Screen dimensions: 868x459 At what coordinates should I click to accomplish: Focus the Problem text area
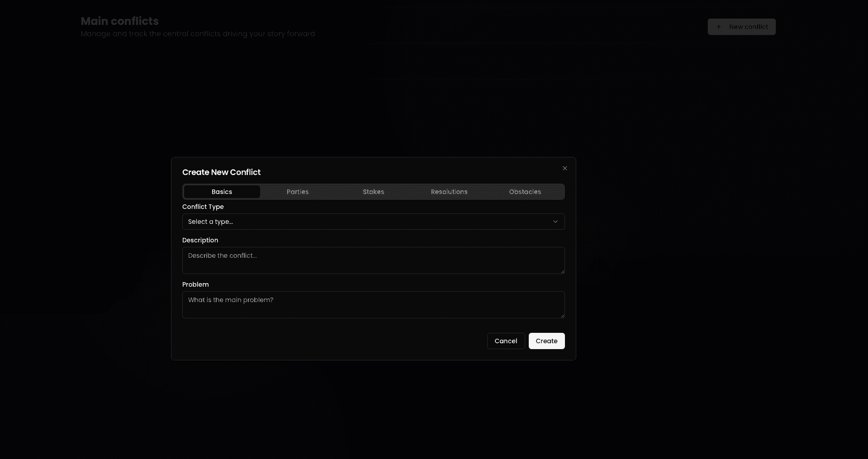tap(373, 305)
